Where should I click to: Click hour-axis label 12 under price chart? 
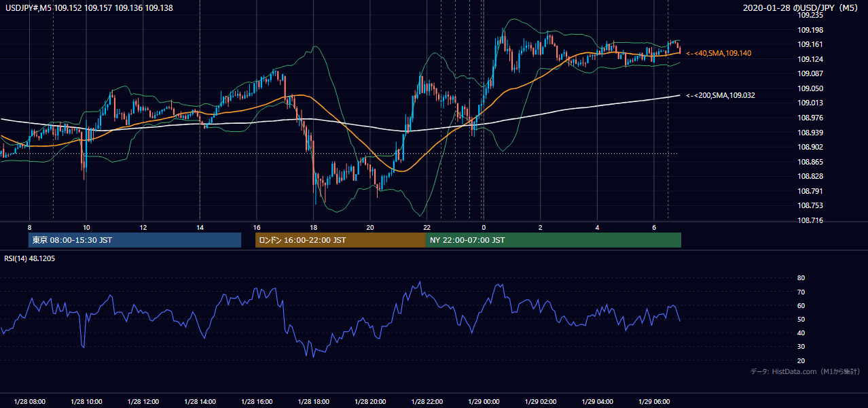pyautogui.click(x=143, y=227)
